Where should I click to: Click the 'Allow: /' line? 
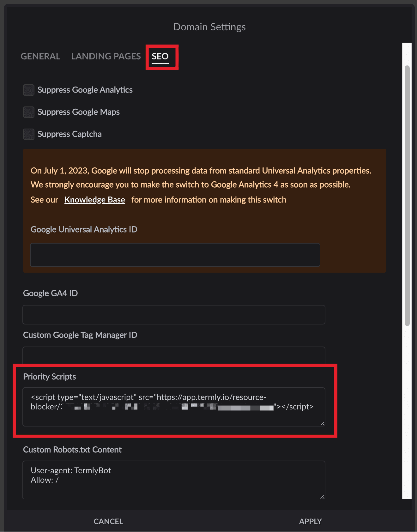click(x=45, y=480)
